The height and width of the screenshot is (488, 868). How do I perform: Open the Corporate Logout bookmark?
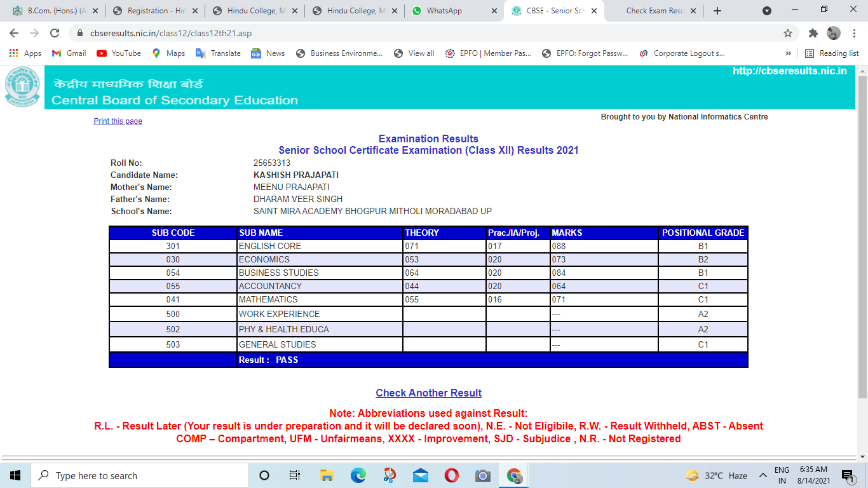(682, 53)
